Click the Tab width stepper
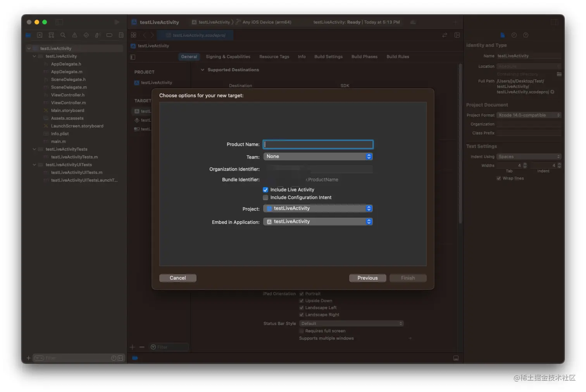586x392 pixels. [525, 165]
